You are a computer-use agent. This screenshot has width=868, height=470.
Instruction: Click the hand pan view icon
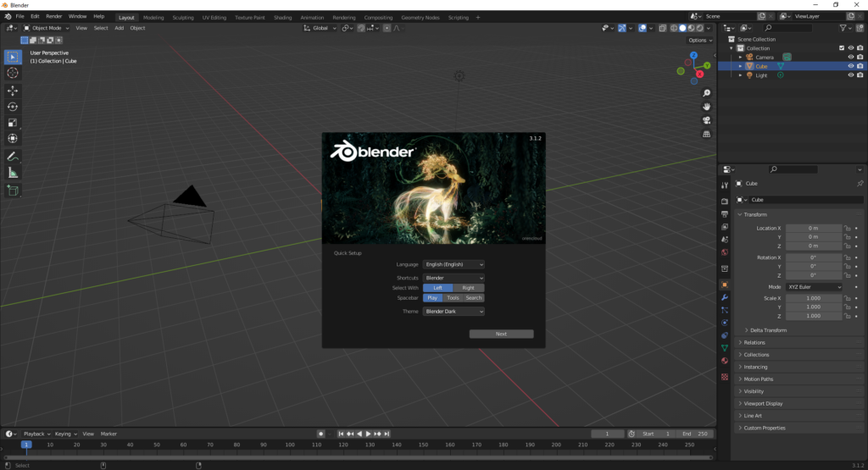coord(706,107)
